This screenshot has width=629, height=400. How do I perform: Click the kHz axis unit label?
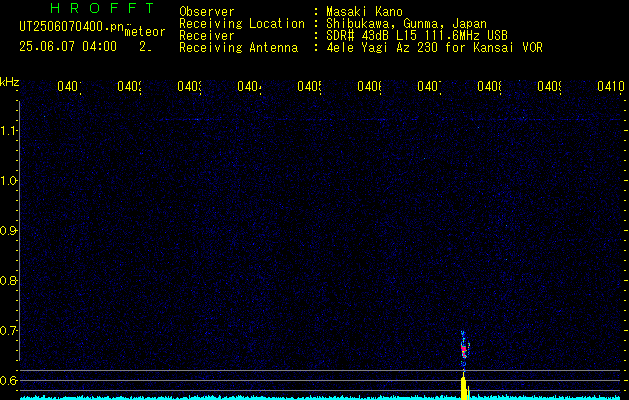tap(9, 82)
